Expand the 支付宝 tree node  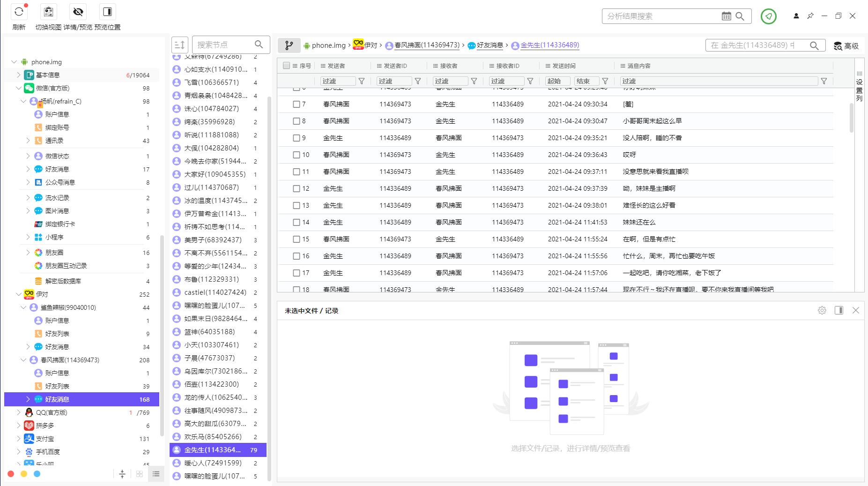18,439
